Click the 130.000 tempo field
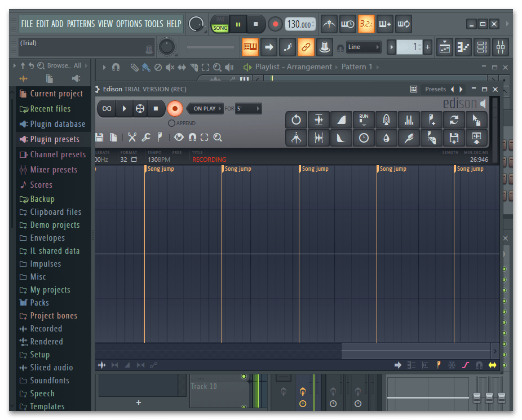Image resolution: width=522 pixels, height=420 pixels. coord(300,24)
